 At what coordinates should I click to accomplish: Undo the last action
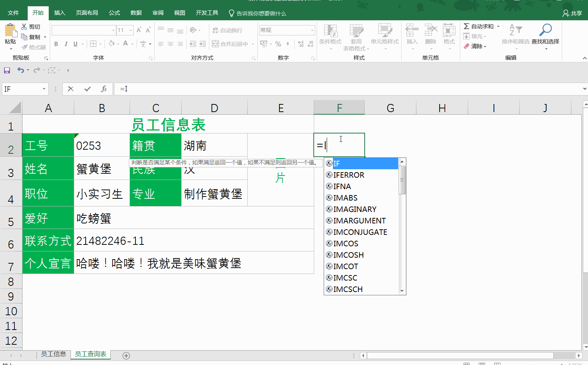21,70
